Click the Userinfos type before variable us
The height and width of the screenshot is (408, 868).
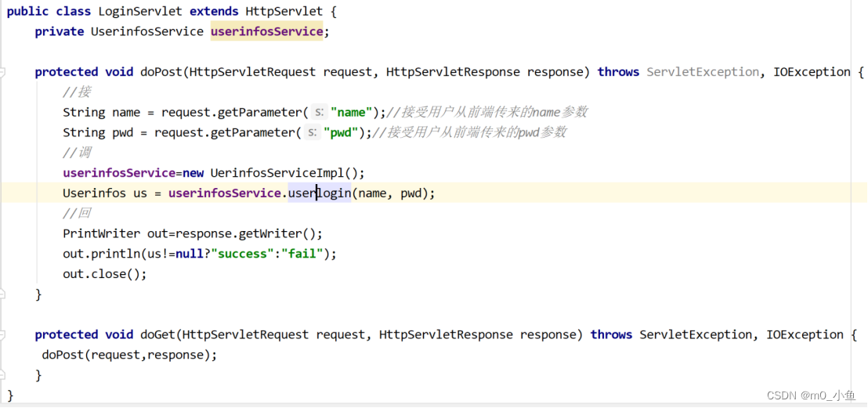[x=95, y=193]
